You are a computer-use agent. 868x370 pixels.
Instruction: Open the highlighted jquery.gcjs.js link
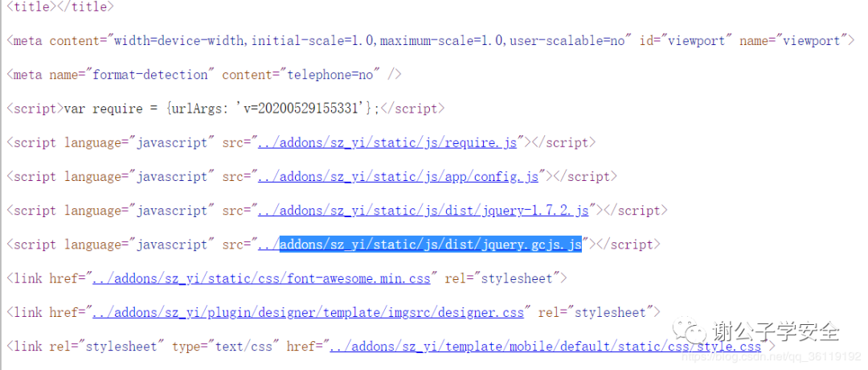coord(420,245)
